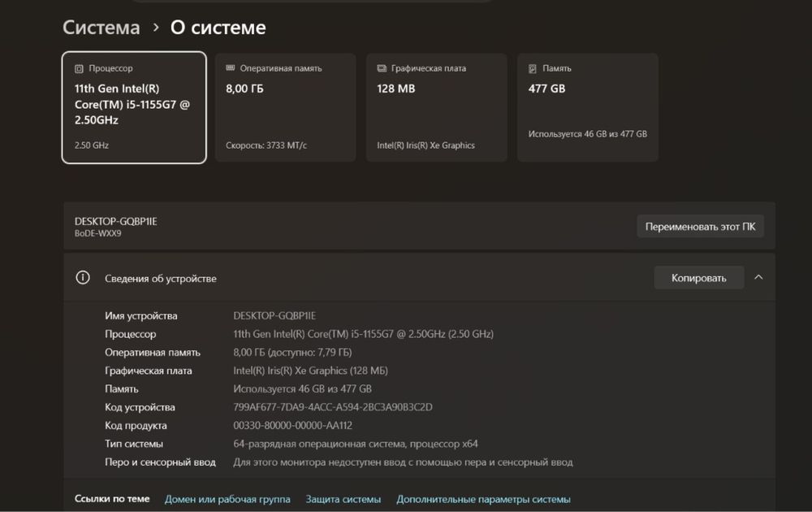Go back to Система breadcrumb
812x512 pixels.
[101, 28]
